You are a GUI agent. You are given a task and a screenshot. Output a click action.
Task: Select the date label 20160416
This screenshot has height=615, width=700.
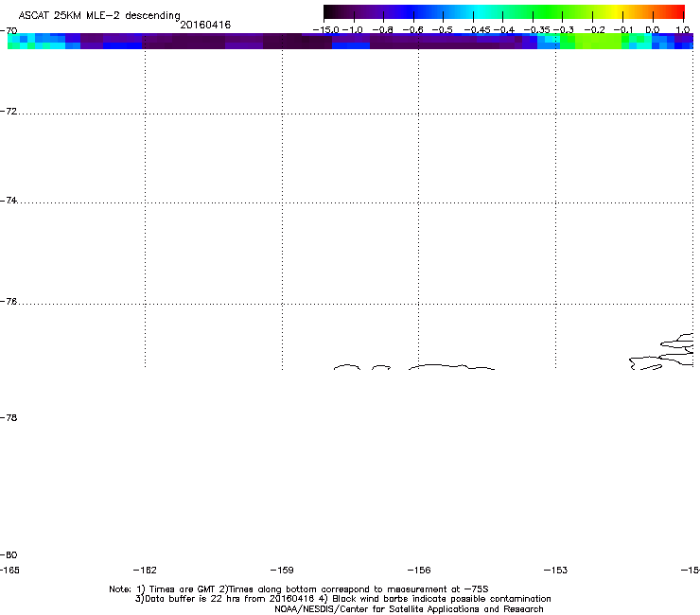click(x=205, y=25)
